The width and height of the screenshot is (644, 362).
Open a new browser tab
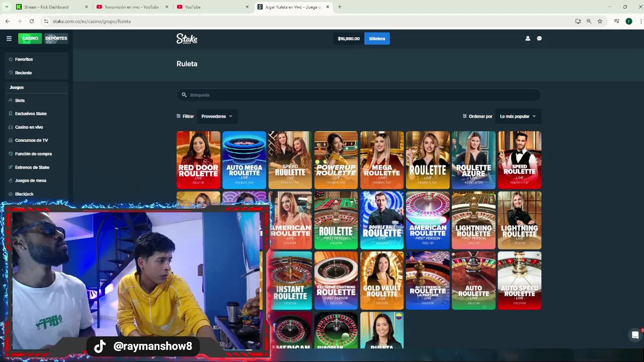click(x=340, y=7)
